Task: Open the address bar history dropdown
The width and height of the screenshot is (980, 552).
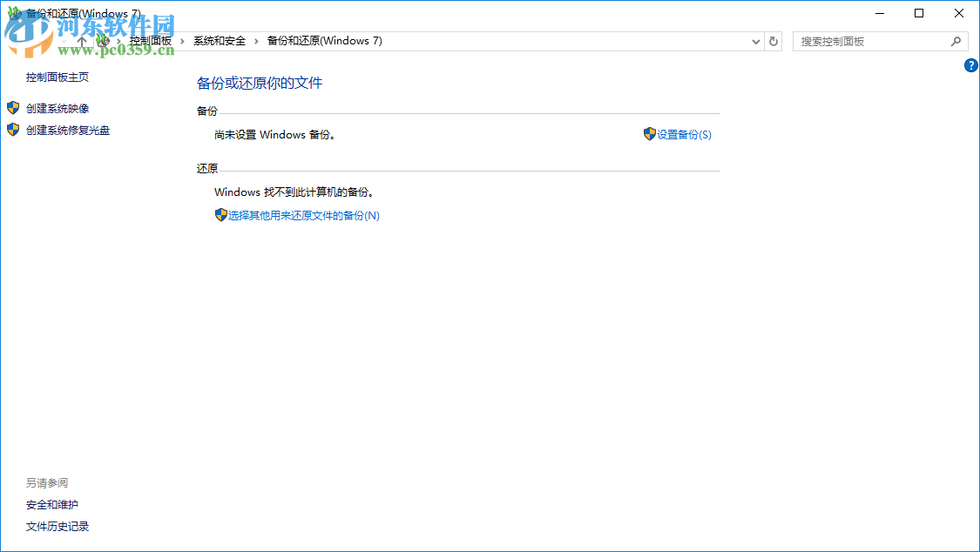Action: [755, 41]
